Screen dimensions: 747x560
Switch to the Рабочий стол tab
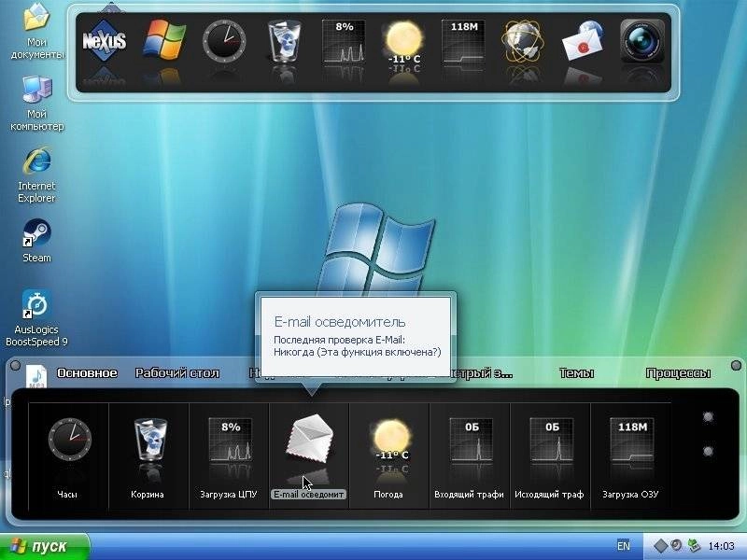(177, 372)
